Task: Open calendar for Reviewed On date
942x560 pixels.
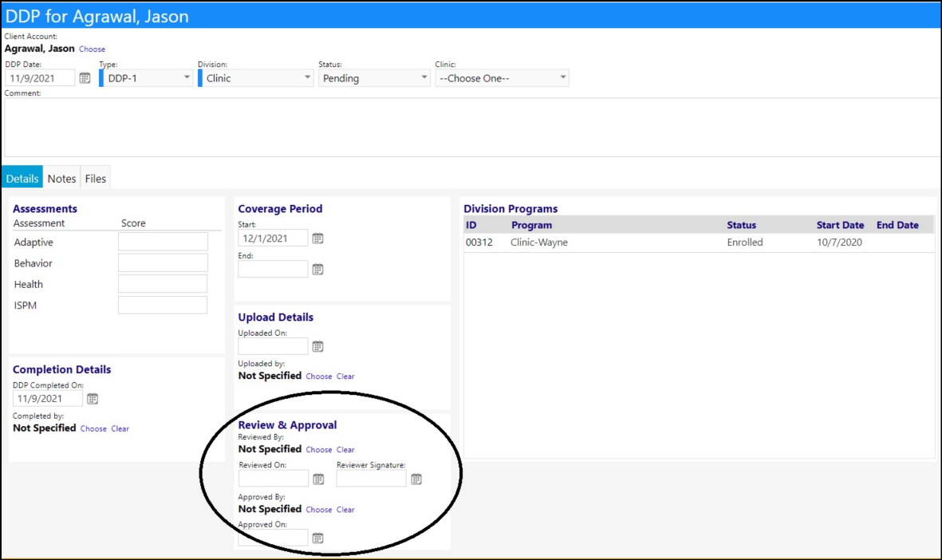Action: 318,479
